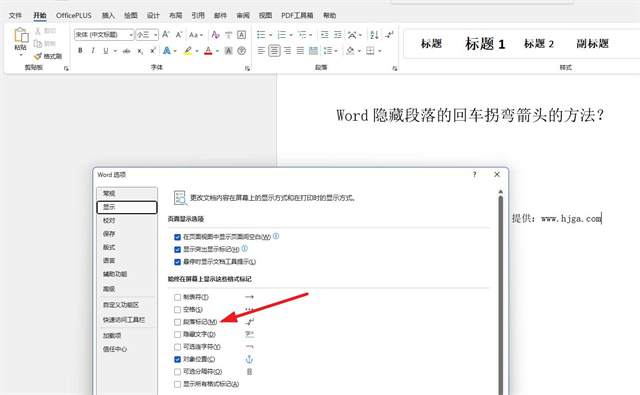
Task: Enable show all formatting marks checkbox
Action: (x=178, y=384)
